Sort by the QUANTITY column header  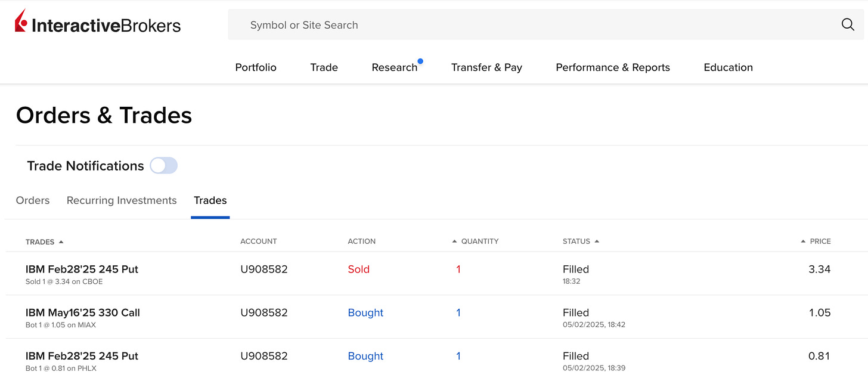click(x=475, y=241)
